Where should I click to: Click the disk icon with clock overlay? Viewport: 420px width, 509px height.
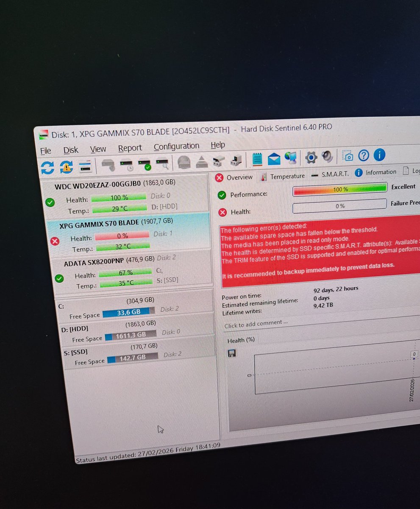coord(126,164)
